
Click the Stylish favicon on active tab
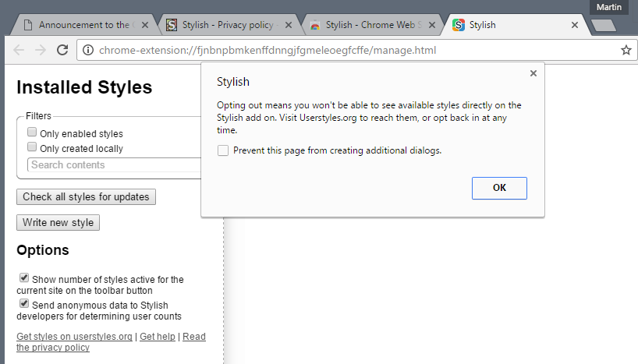[x=459, y=25]
